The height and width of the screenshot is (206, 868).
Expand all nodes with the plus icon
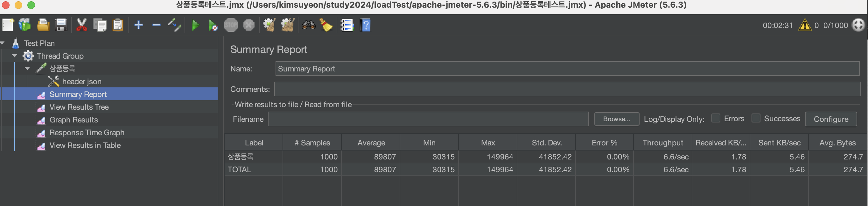point(138,25)
